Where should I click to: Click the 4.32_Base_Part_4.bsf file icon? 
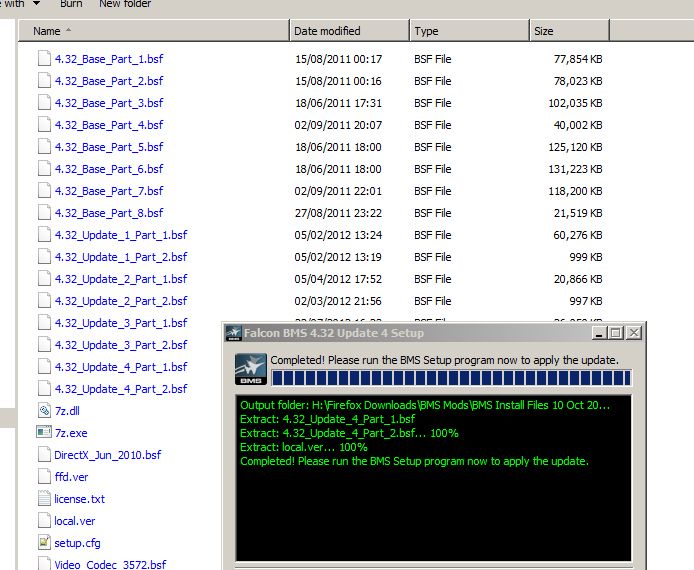(44, 125)
